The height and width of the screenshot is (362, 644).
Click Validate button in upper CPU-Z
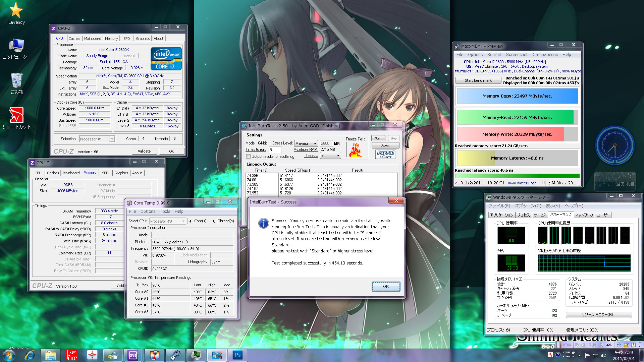[x=144, y=151]
